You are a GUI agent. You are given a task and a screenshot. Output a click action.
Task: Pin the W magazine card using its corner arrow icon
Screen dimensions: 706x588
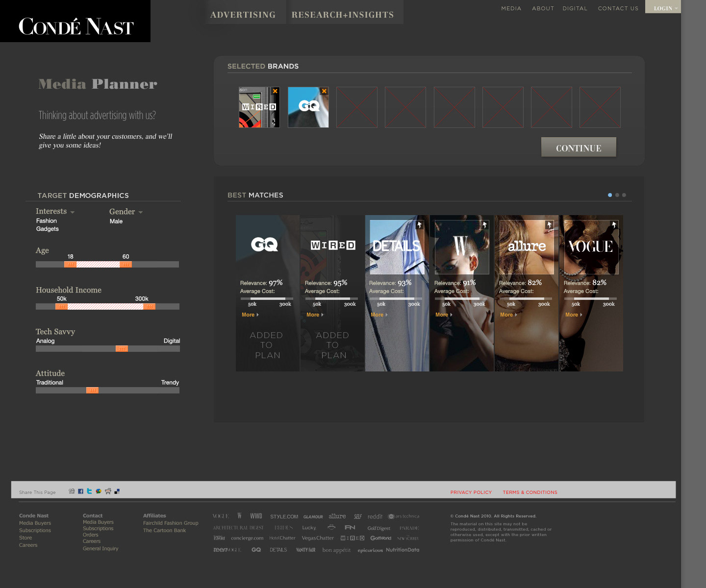[484, 224]
